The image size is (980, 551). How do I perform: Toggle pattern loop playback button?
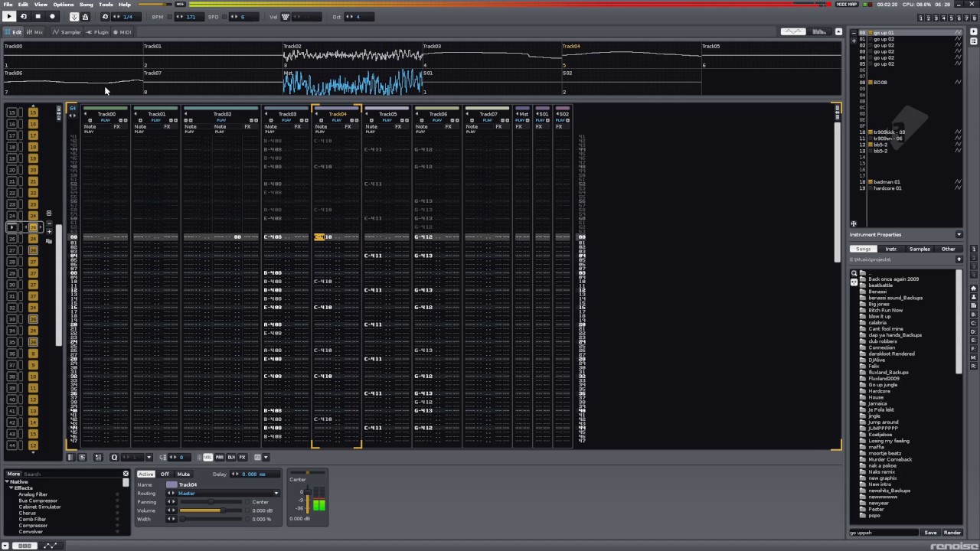23,17
